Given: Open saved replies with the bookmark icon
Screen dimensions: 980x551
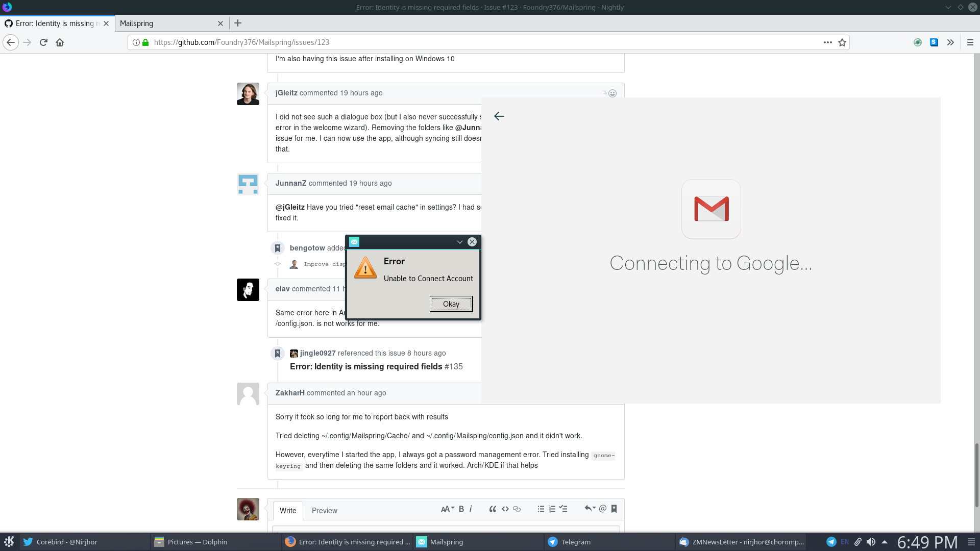Looking at the screenshot, I should (x=614, y=509).
